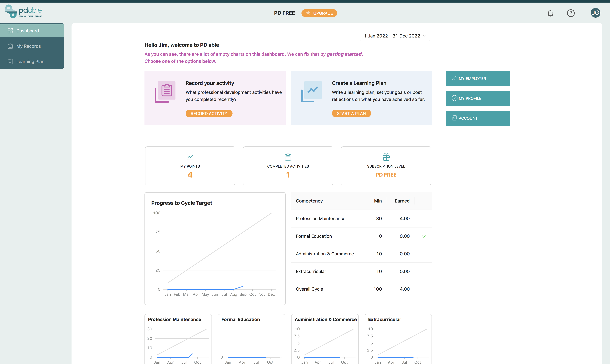The height and width of the screenshot is (364, 610).
Task: Open the JG user profile menu
Action: point(595,12)
